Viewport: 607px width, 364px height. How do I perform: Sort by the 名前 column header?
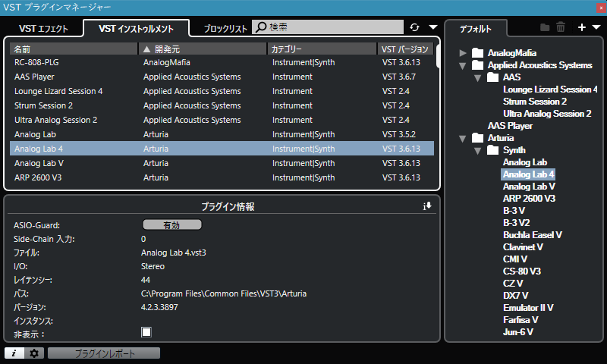pyautogui.click(x=74, y=49)
